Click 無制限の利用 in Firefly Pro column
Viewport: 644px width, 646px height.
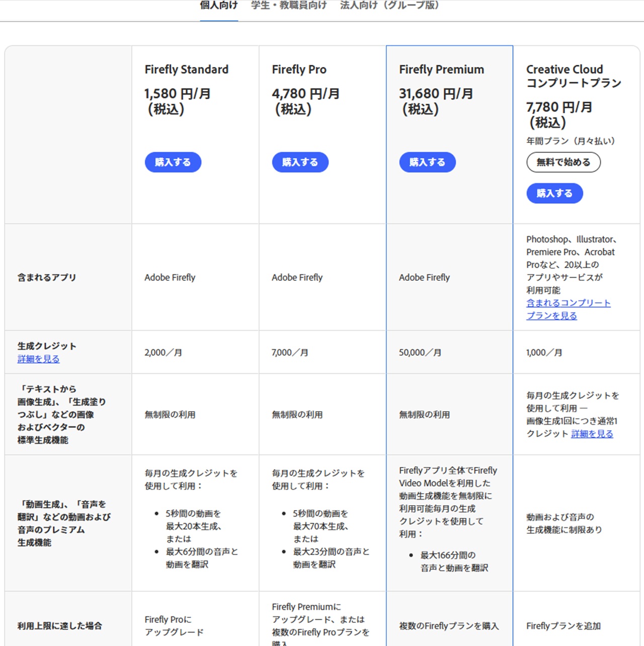point(297,415)
